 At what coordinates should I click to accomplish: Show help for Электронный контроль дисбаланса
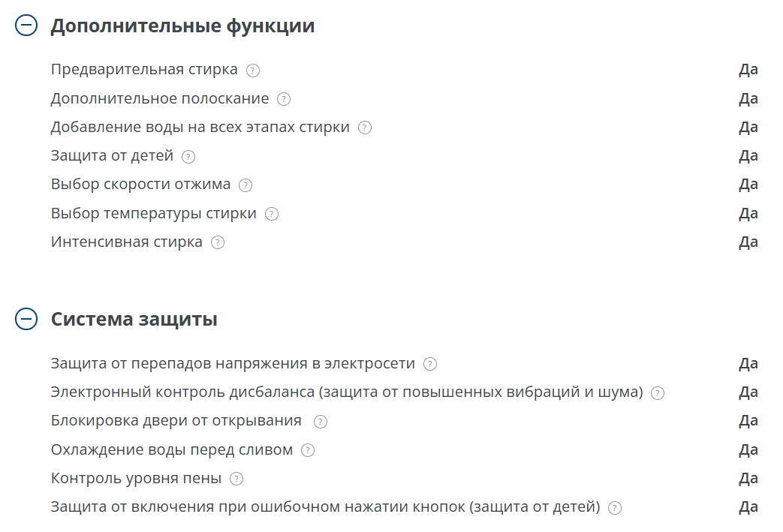click(658, 393)
